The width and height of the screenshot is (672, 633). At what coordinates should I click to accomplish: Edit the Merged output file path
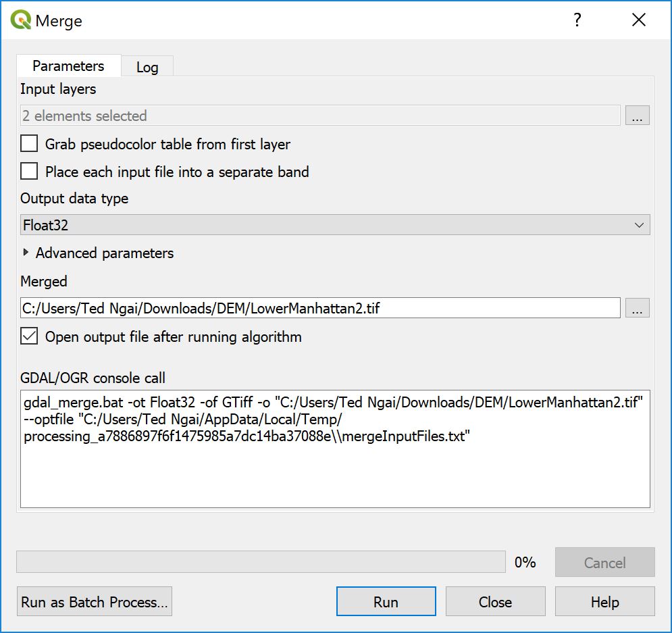point(321,307)
